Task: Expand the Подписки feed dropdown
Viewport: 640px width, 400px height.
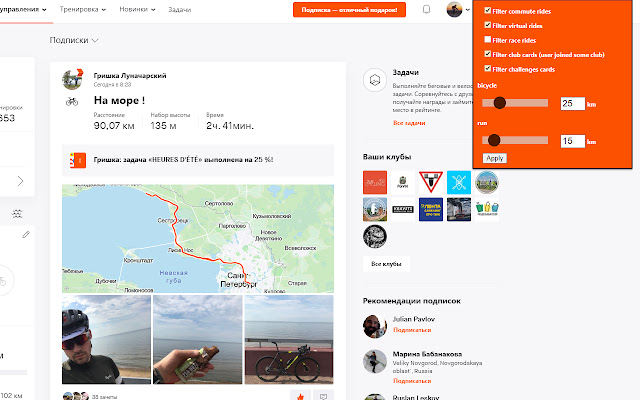Action: 74,40
